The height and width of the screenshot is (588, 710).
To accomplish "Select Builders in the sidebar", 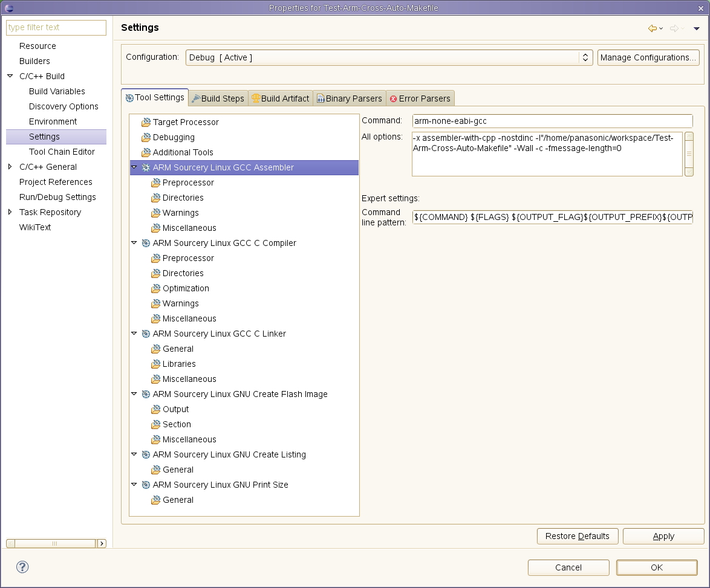I will click(34, 61).
